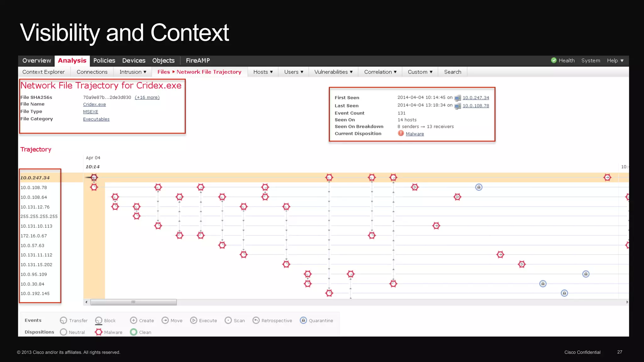
Task: Open the Intrusion dropdown menu
Action: click(x=133, y=72)
